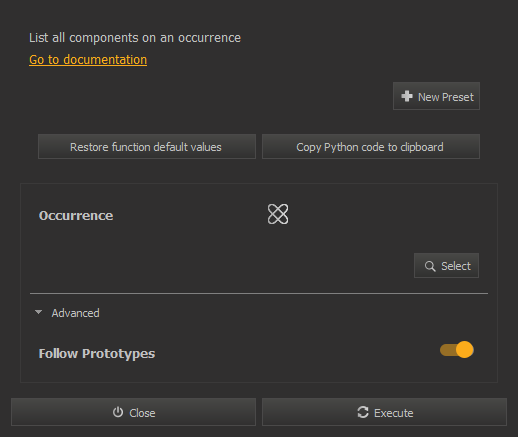The image size is (518, 437).
Task: Click the Occurrence parameter label
Action: (76, 216)
